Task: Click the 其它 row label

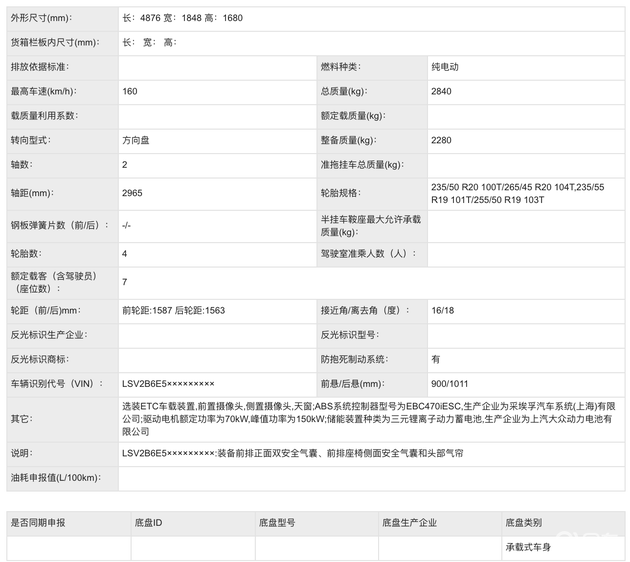Action: coord(22,419)
